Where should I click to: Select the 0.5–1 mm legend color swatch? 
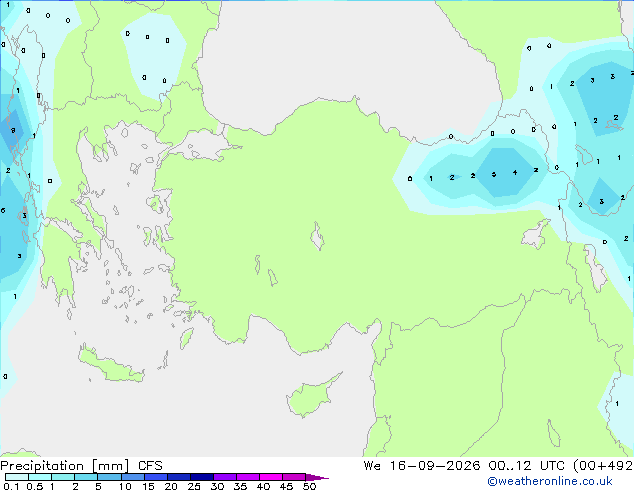pyautogui.click(x=40, y=477)
